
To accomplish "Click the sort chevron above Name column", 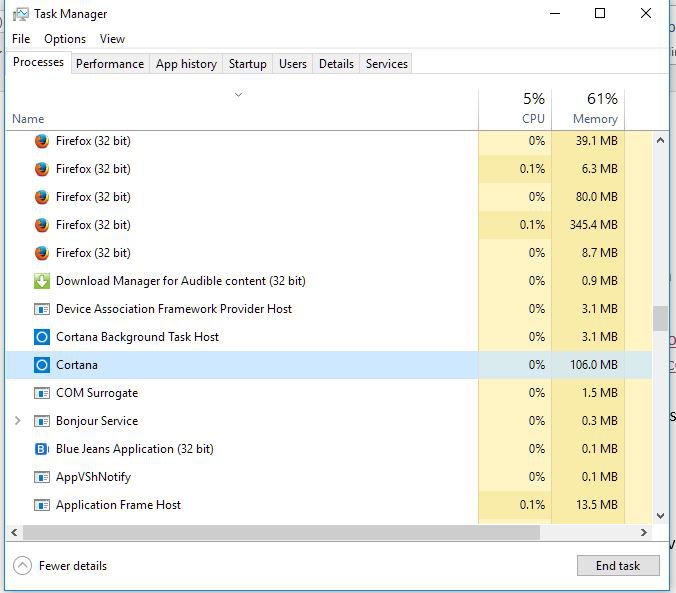I will (238, 94).
